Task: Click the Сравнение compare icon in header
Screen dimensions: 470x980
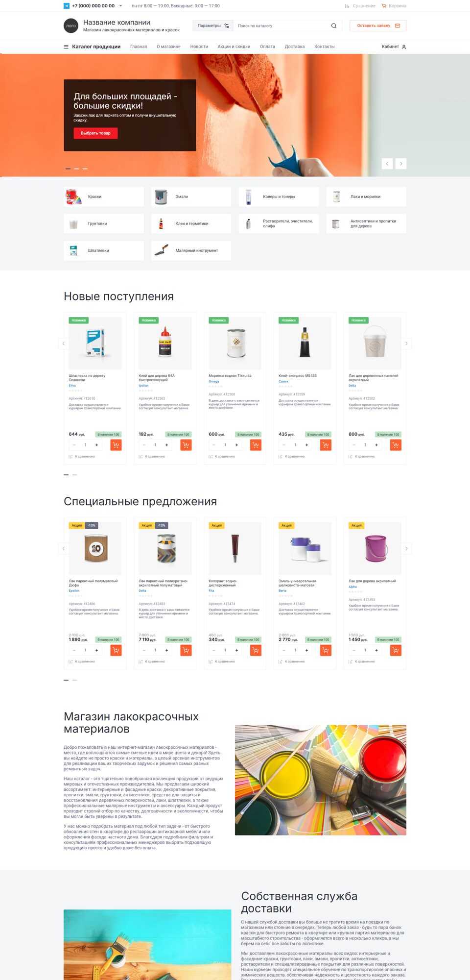Action: point(347,6)
